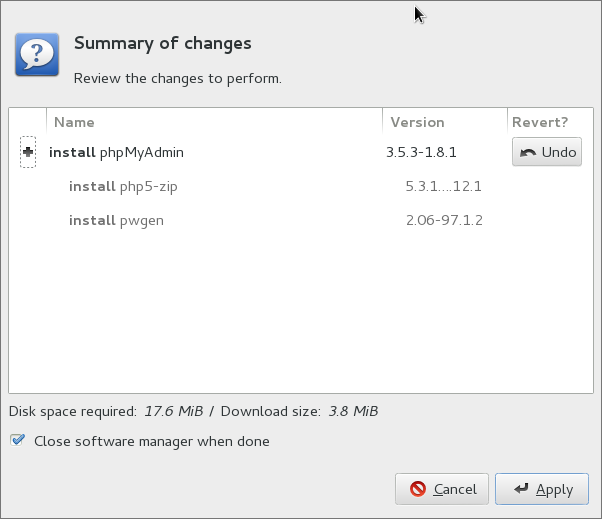Click the pwgen version 2.06-97.1.2 cell
Image resolution: width=602 pixels, height=519 pixels.
click(x=444, y=220)
